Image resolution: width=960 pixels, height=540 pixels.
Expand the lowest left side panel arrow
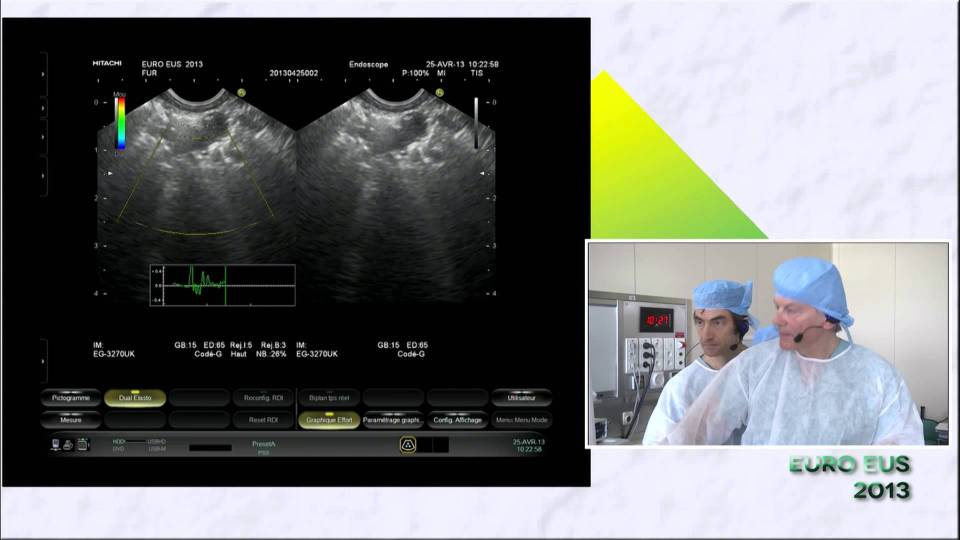click(x=43, y=361)
